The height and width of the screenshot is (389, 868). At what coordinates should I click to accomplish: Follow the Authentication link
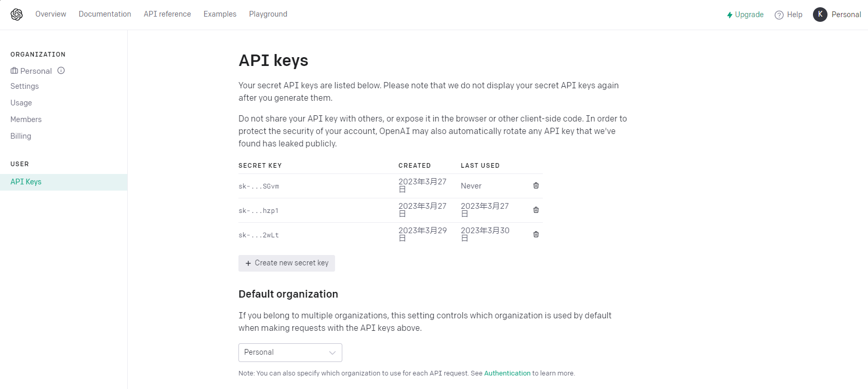tap(507, 373)
